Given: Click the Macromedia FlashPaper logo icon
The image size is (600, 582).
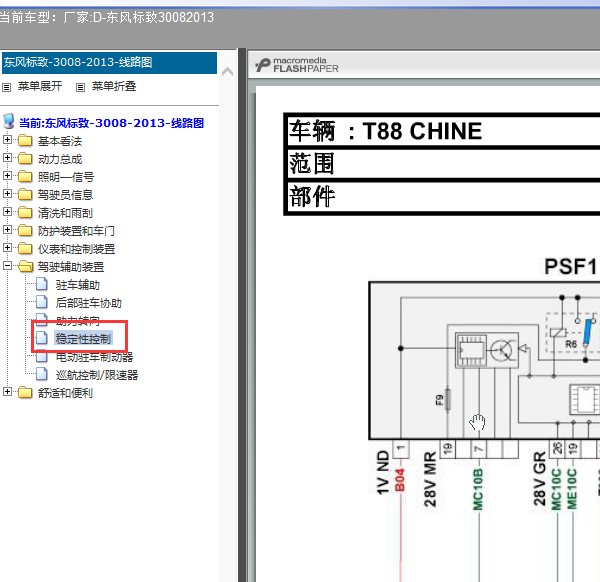Looking at the screenshot, I should [263, 65].
